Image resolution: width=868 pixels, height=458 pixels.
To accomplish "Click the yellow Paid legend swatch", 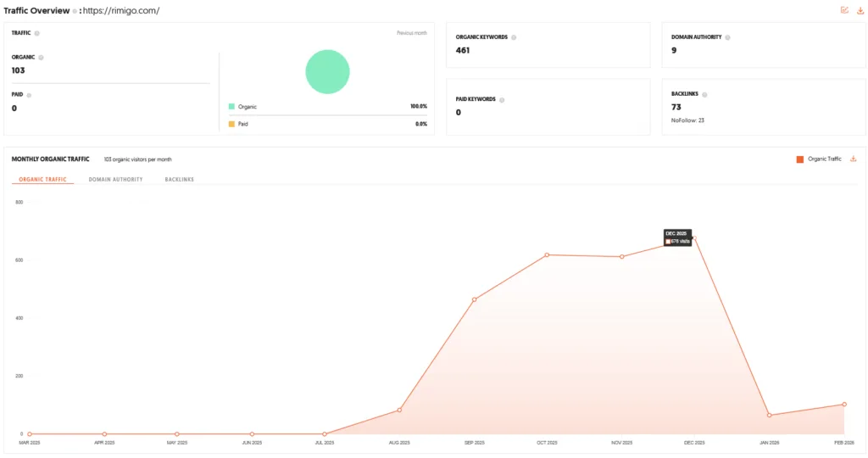I will 231,124.
